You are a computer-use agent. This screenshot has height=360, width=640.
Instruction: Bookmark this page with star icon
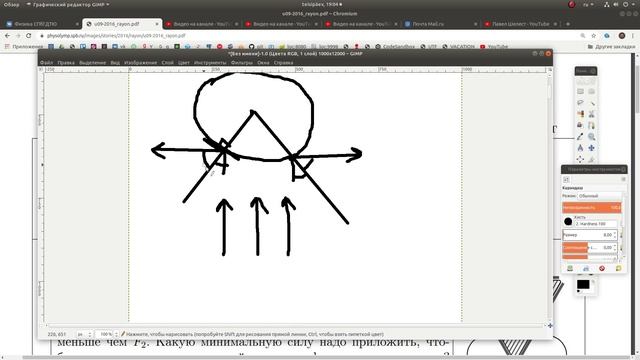click(x=593, y=36)
